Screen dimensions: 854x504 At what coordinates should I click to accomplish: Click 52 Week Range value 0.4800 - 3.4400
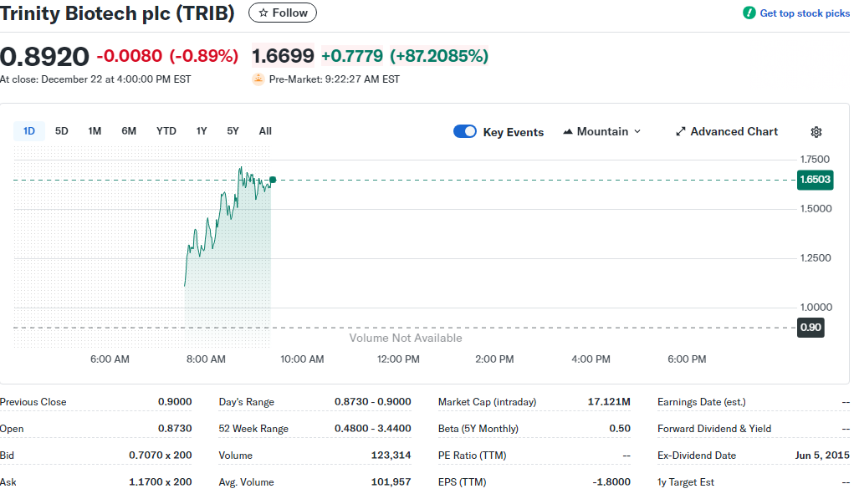[x=372, y=428]
